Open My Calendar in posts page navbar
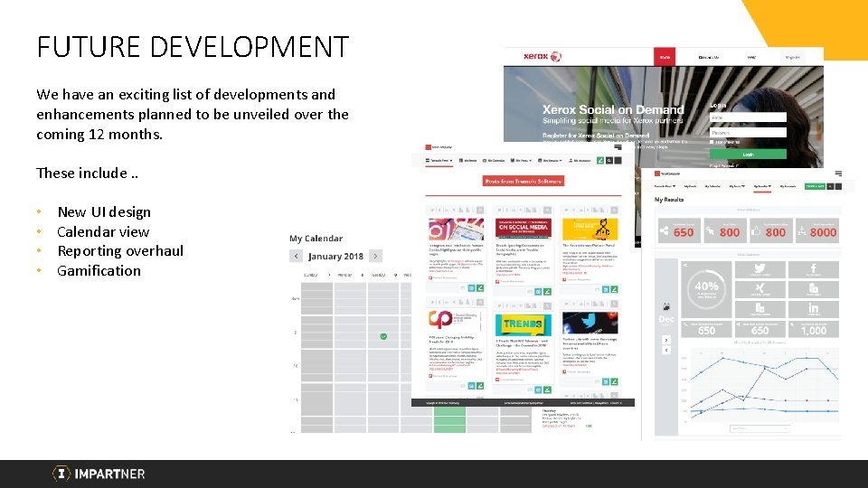 click(x=494, y=161)
